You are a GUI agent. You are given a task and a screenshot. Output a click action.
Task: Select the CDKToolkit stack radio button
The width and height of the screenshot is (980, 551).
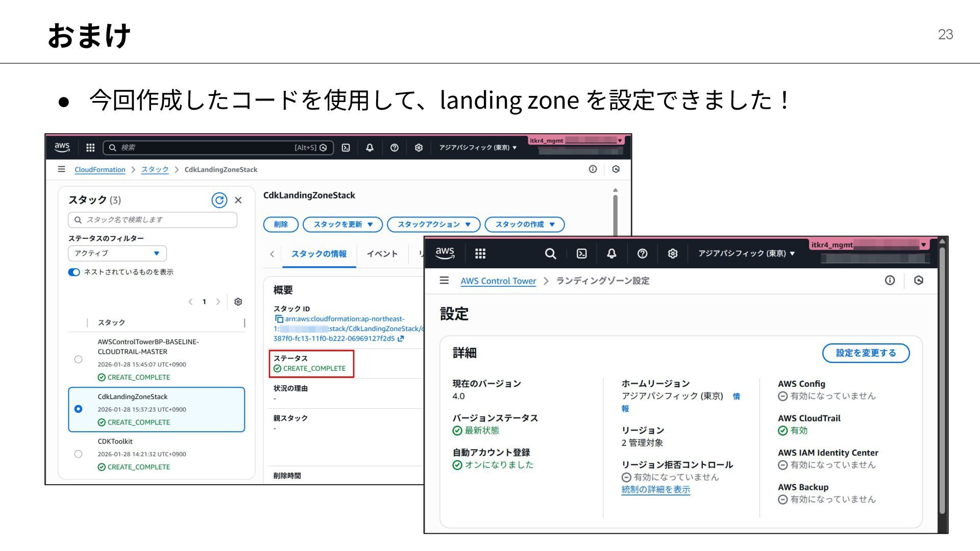[78, 454]
